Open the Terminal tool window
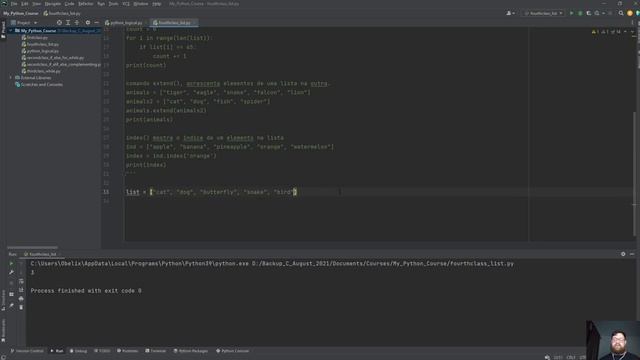 coord(156,351)
